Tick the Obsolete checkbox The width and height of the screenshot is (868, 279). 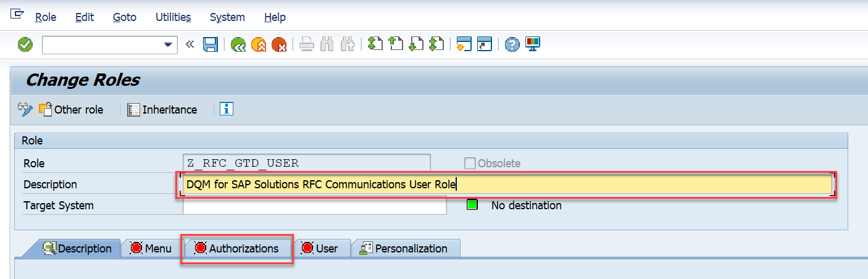tap(470, 164)
